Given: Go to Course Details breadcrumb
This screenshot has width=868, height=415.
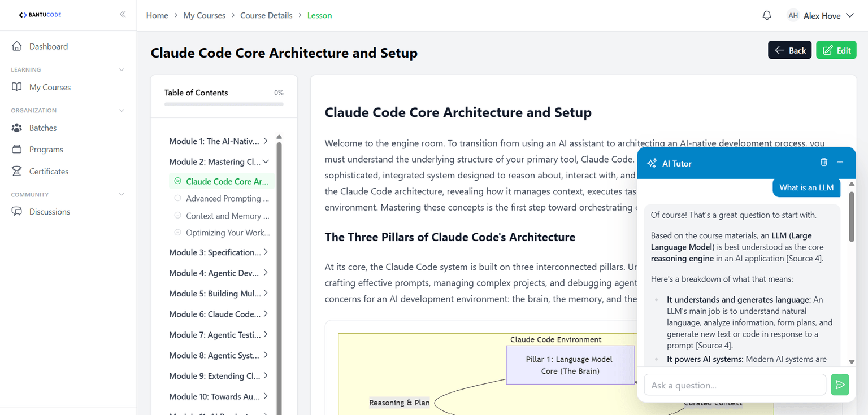Looking at the screenshot, I should point(266,15).
